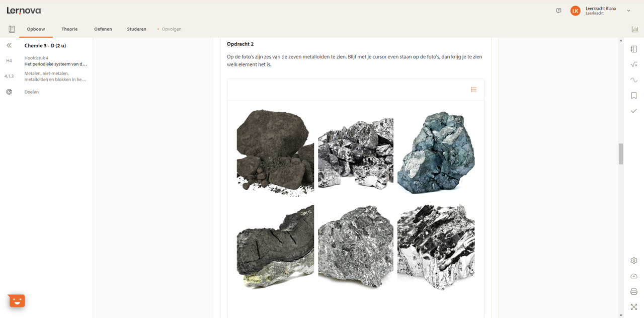
Task: Enter fullscreen with expand arrows icon
Action: click(x=634, y=307)
